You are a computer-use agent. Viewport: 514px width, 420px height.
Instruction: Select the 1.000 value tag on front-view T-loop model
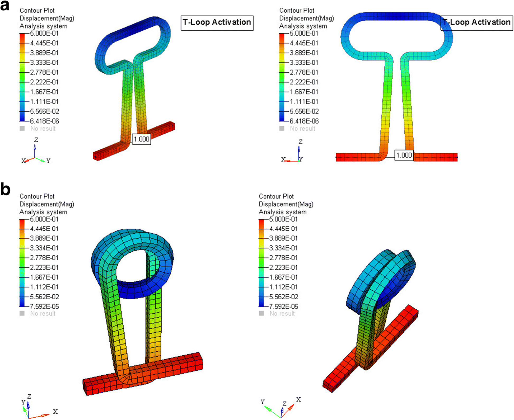coord(404,155)
